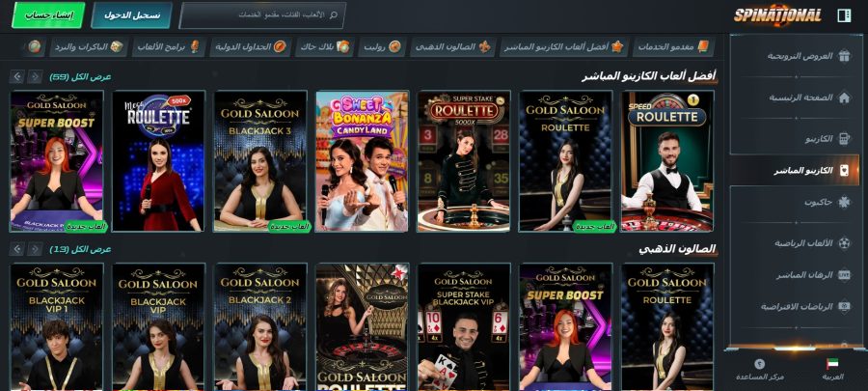Open the Sweet Bonanza Candyland game thumbnail
Viewport: 868px width, 391px height.
pyautogui.click(x=362, y=161)
